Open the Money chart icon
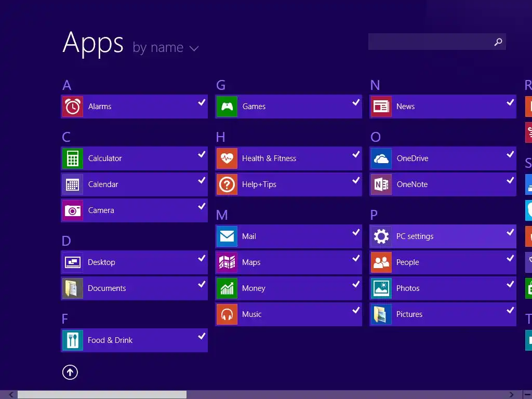 (227, 288)
